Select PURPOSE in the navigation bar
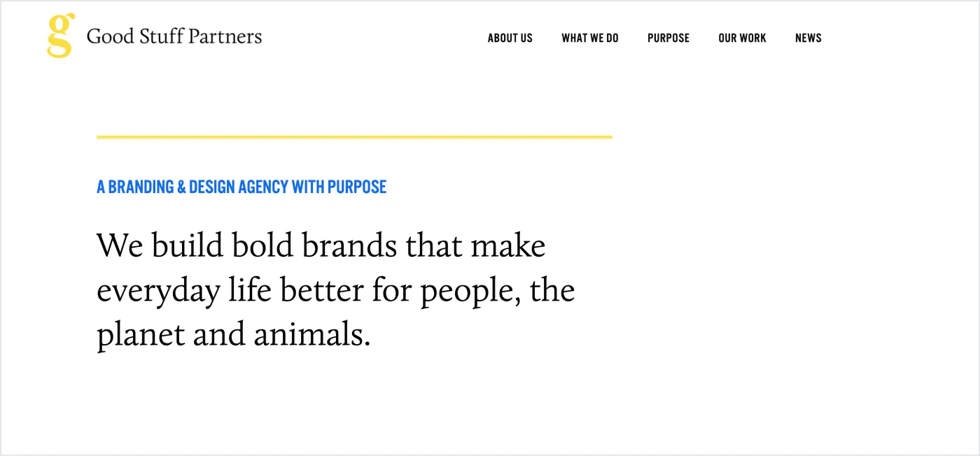The image size is (980, 456). coord(668,38)
